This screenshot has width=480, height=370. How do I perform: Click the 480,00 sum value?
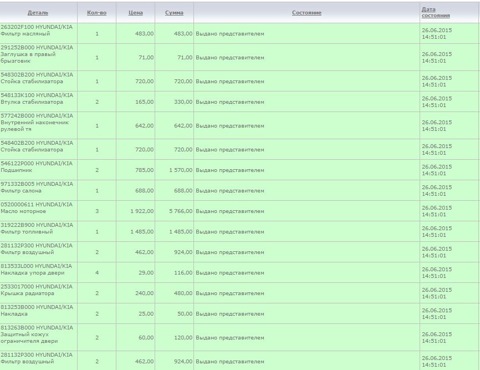[183, 293]
